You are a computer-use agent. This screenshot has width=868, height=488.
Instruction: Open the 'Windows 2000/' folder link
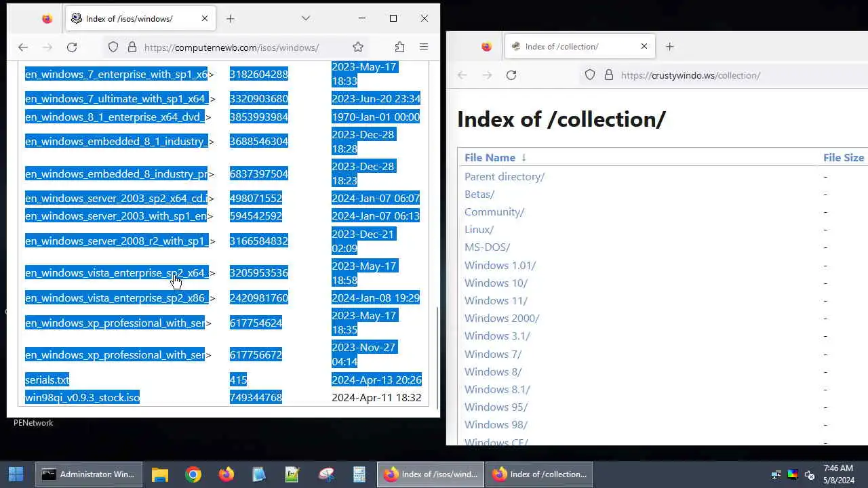pos(502,318)
